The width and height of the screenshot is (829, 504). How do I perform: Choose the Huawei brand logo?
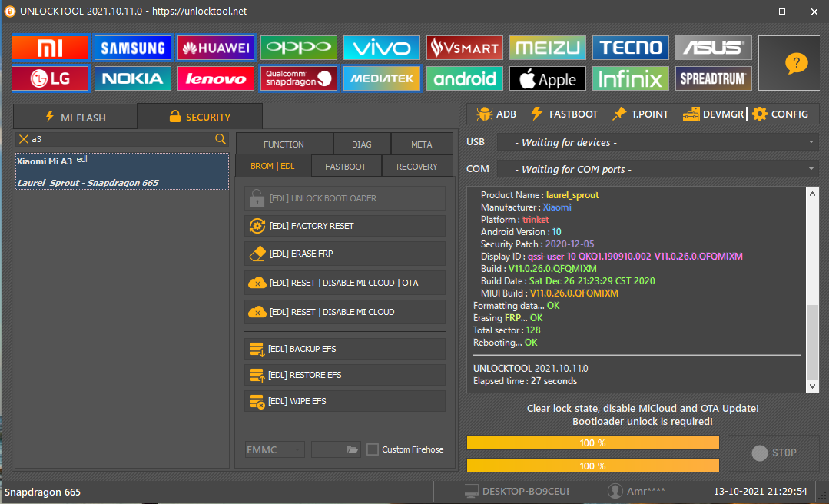[x=216, y=48]
